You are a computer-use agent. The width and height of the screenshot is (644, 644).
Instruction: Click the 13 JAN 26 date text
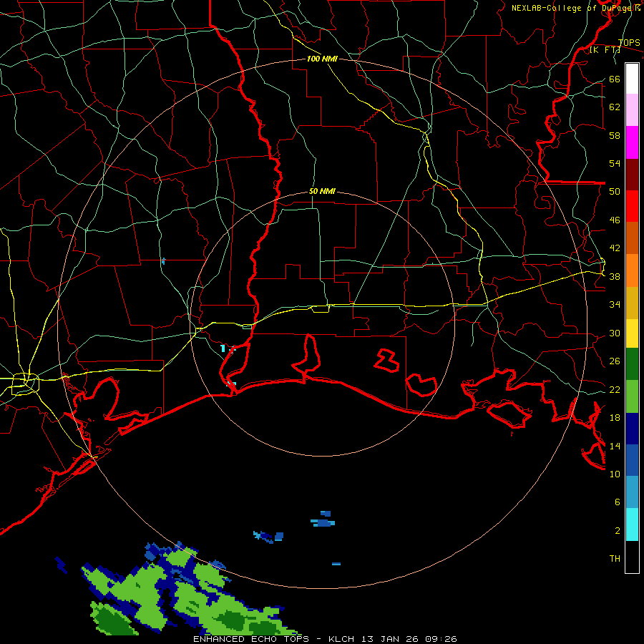click(x=389, y=639)
